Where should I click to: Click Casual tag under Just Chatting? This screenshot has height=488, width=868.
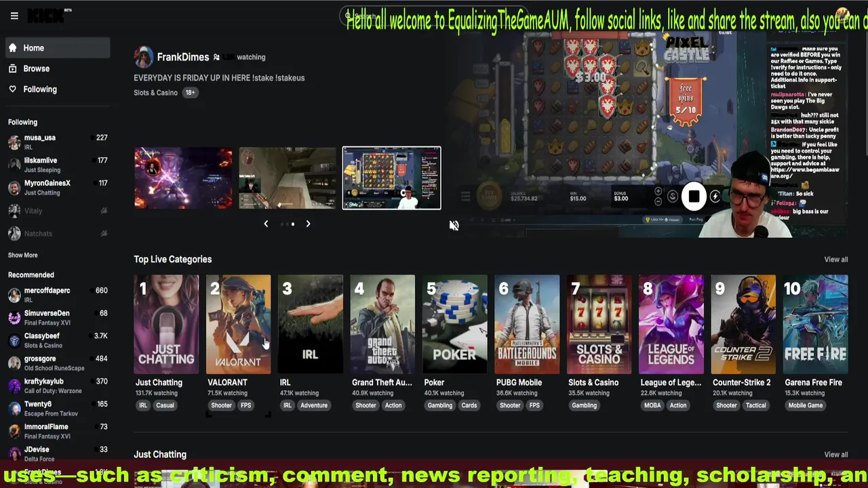click(x=165, y=405)
